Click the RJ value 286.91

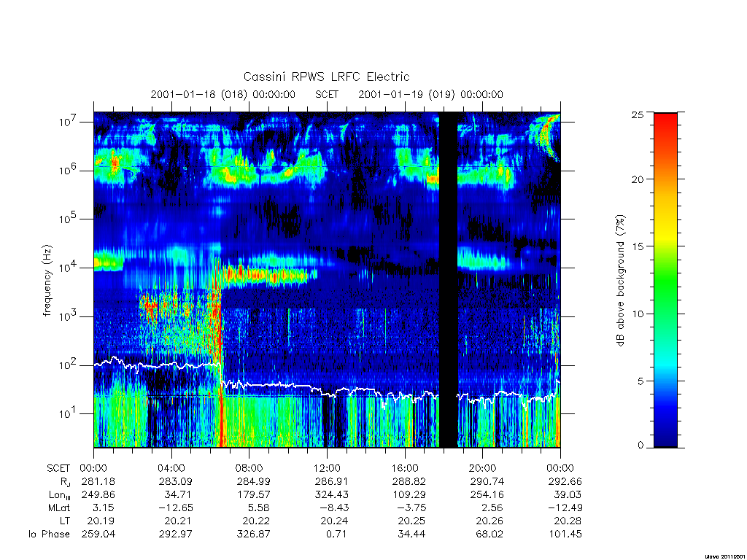[x=332, y=481]
